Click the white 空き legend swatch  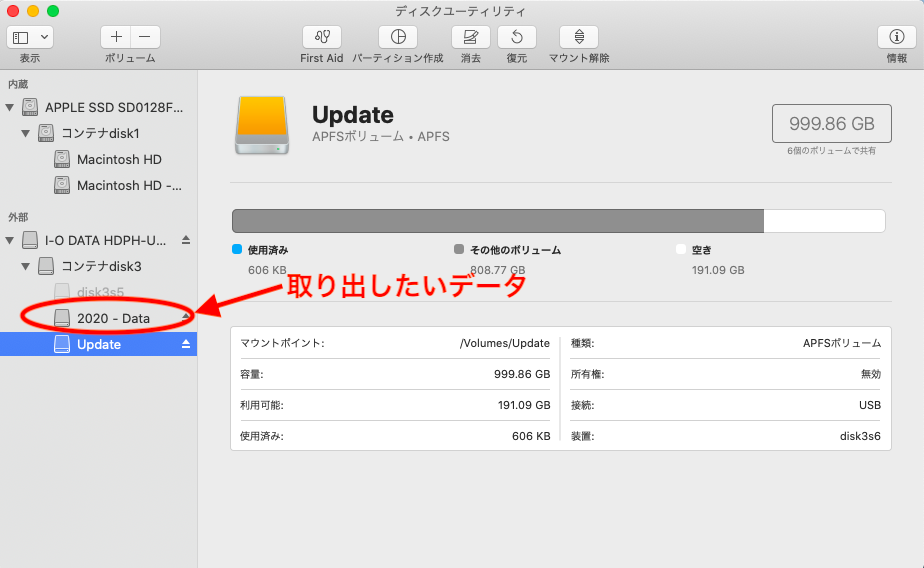pos(681,249)
